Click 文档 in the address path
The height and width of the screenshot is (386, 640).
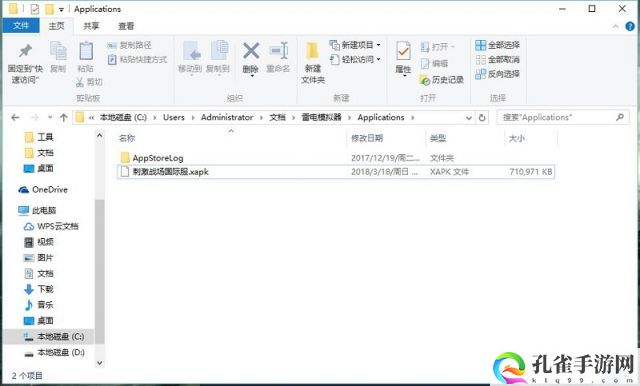278,118
